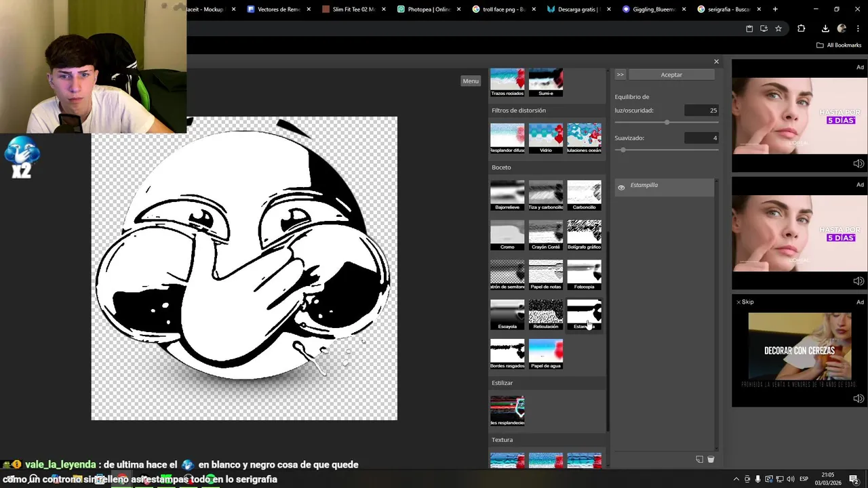Image resolution: width=868 pixels, height=488 pixels.
Task: Open the Menu button above the canvas
Action: coord(471,81)
